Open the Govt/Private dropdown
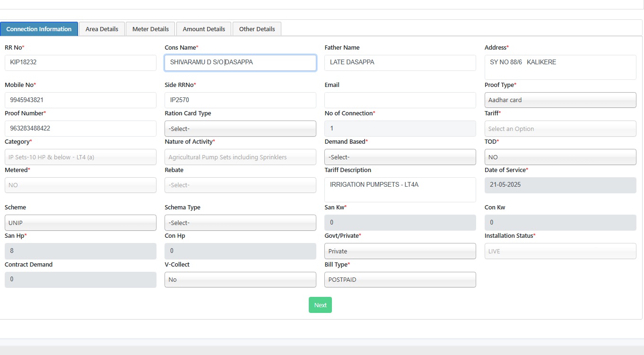Screen dimensions: 644x355 400,251
